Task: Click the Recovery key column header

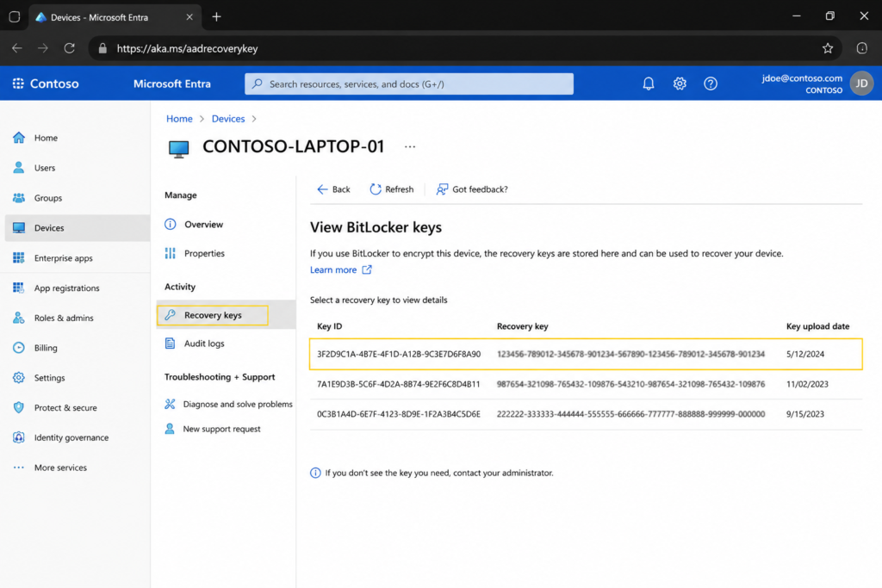Action: pos(522,326)
